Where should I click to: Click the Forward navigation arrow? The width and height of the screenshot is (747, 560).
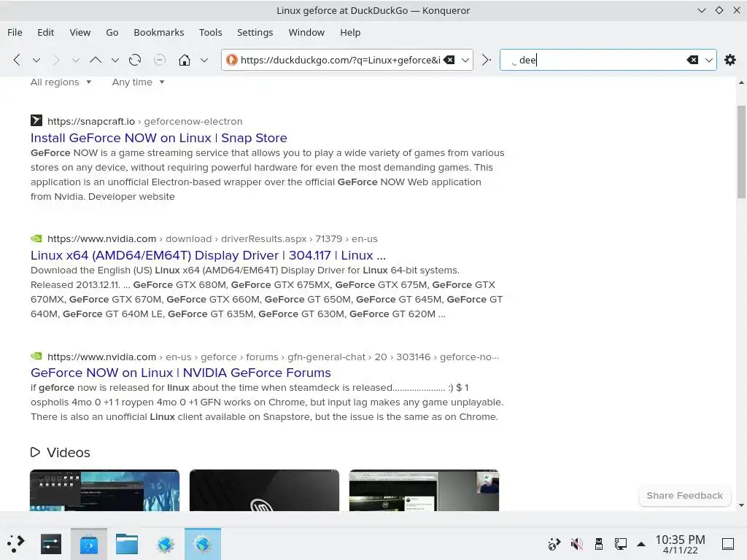tap(56, 60)
